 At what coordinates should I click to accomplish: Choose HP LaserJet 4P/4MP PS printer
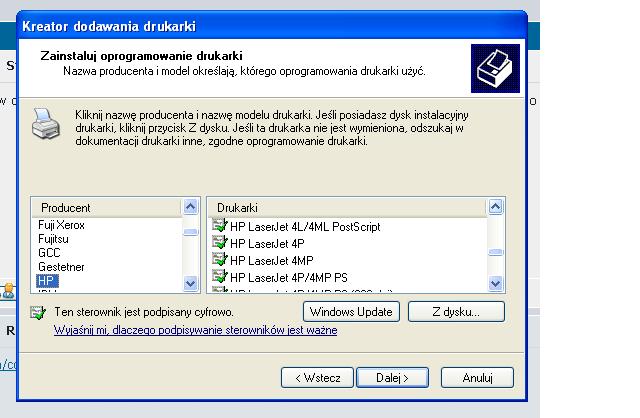click(x=289, y=278)
